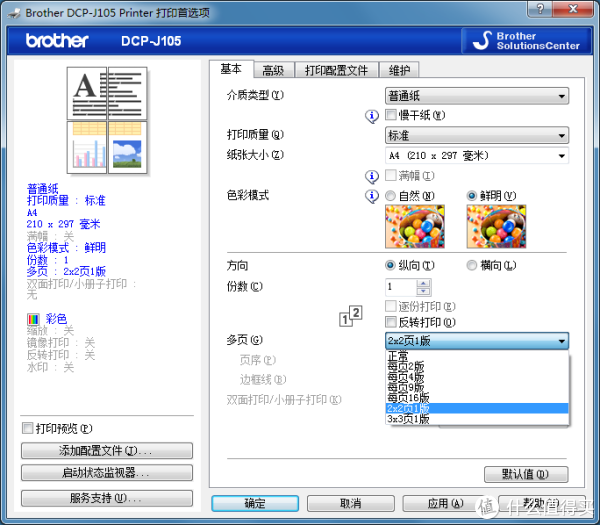Image resolution: width=600 pixels, height=525 pixels.
Task: Increase copies with the up spinner arrow
Action: 423,283
